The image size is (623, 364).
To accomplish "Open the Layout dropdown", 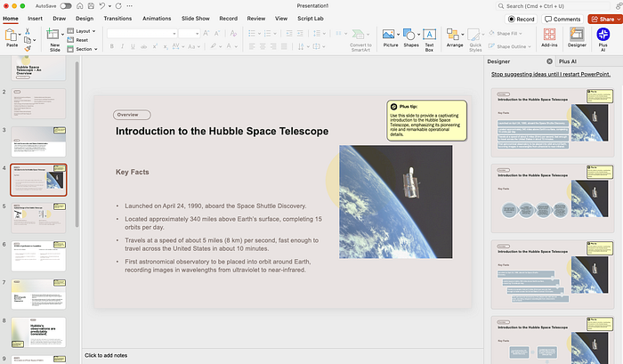I will [85, 30].
